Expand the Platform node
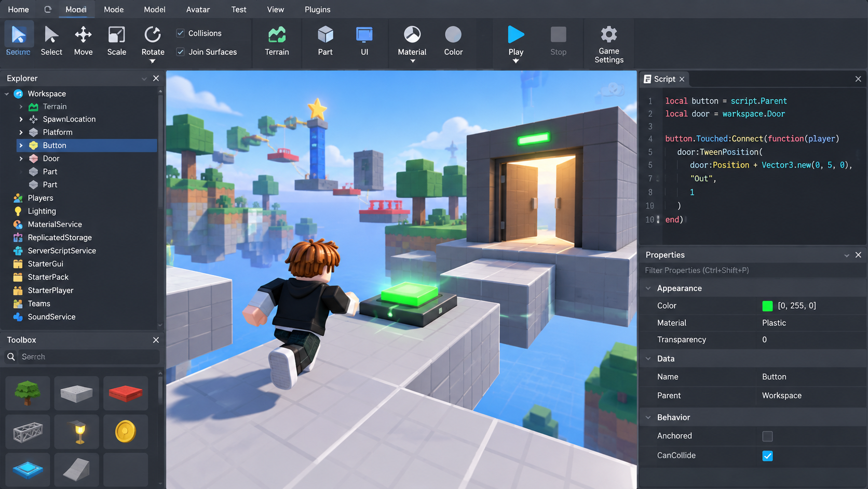 [21, 133]
